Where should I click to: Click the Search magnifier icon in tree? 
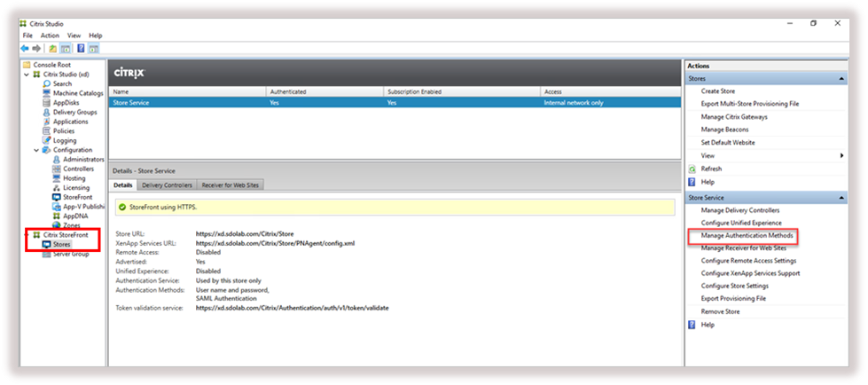(x=47, y=83)
